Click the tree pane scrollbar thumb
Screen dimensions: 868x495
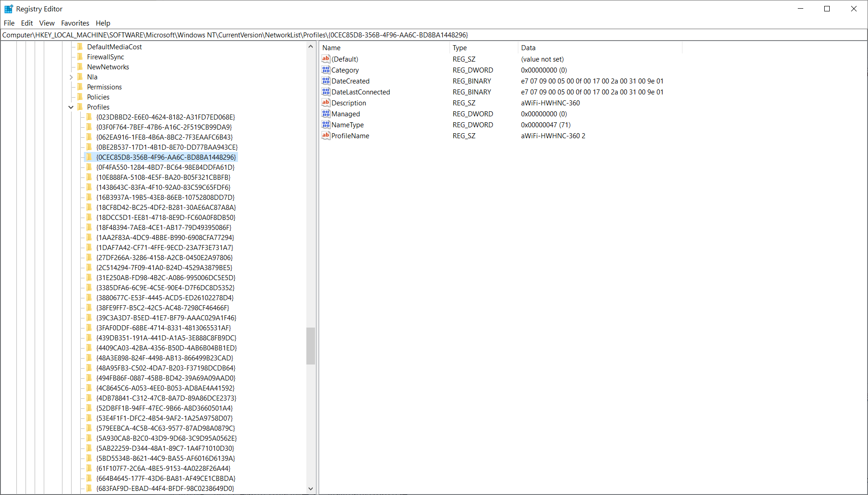click(310, 346)
